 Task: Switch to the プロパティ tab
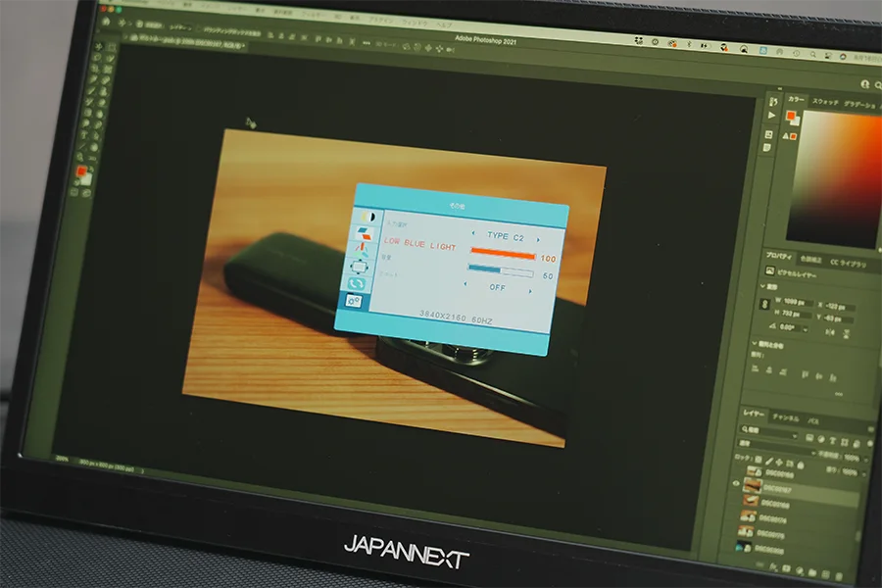coord(778,256)
